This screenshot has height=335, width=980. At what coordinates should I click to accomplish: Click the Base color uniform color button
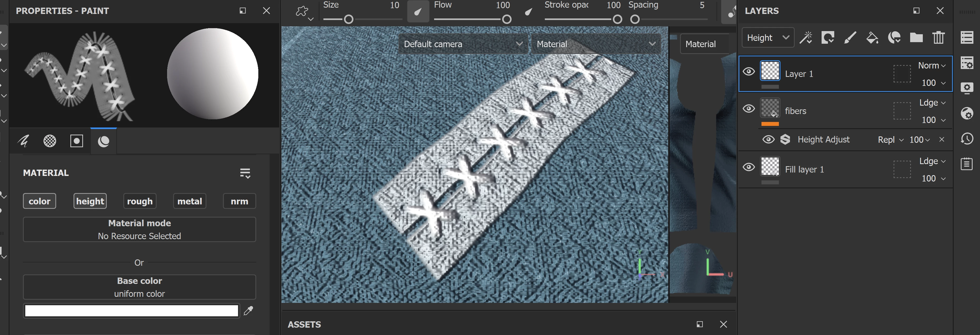[139, 287]
